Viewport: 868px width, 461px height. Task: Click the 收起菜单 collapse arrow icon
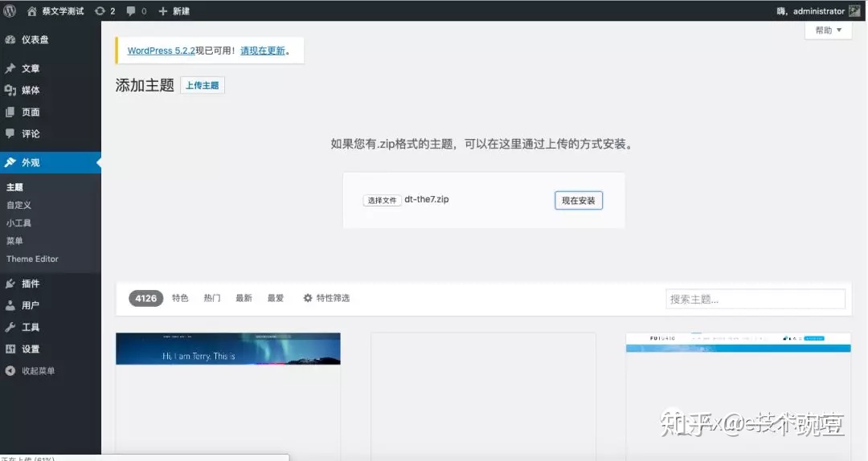click(10, 371)
